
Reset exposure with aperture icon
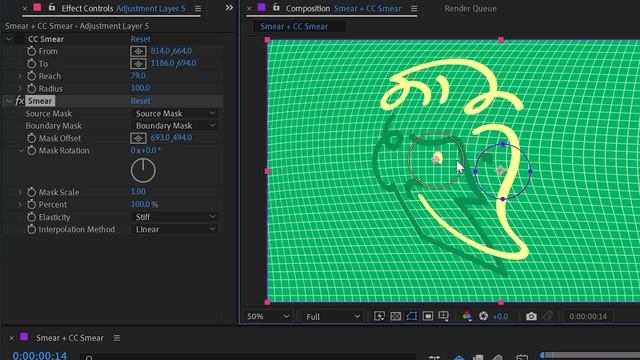click(x=483, y=316)
